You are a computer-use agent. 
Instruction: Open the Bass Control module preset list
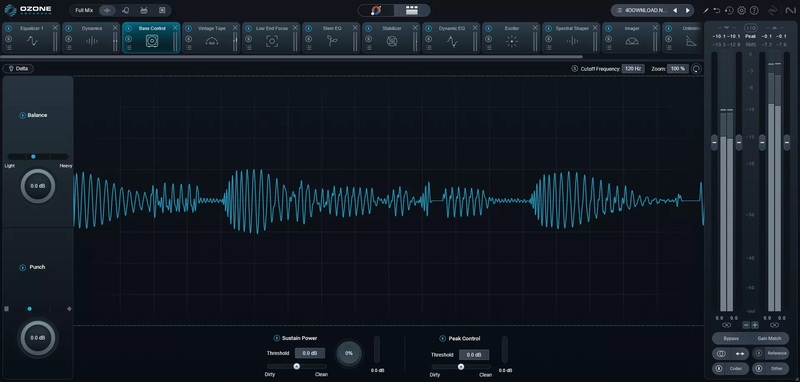pos(129,47)
